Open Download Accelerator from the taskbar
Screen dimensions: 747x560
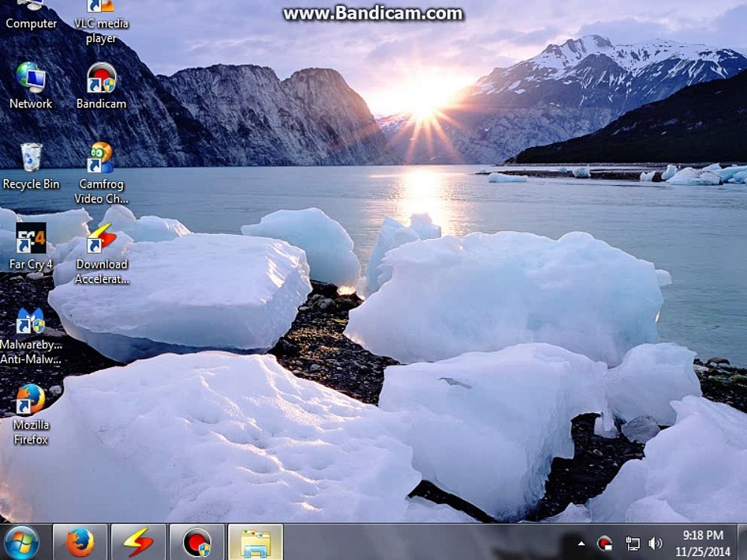click(139, 542)
